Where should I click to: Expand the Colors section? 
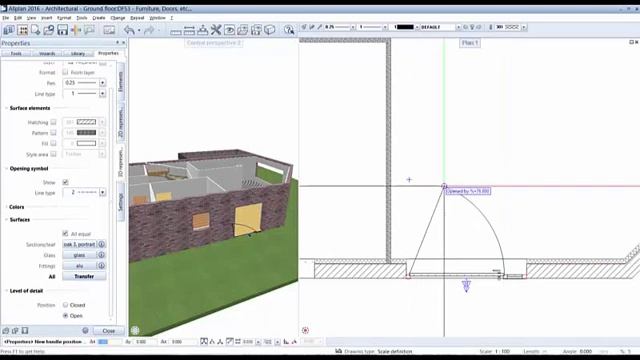pos(7,207)
